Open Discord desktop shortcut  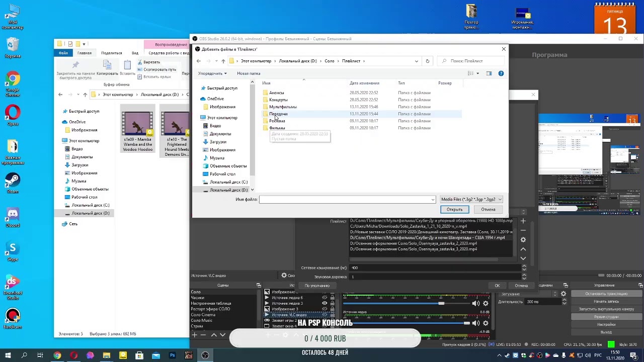coord(13,217)
